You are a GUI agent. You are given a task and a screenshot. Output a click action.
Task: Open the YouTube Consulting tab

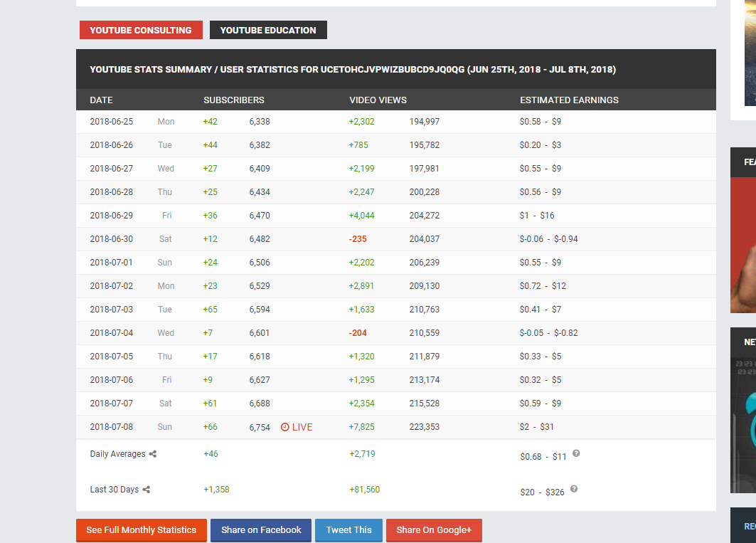(x=141, y=30)
